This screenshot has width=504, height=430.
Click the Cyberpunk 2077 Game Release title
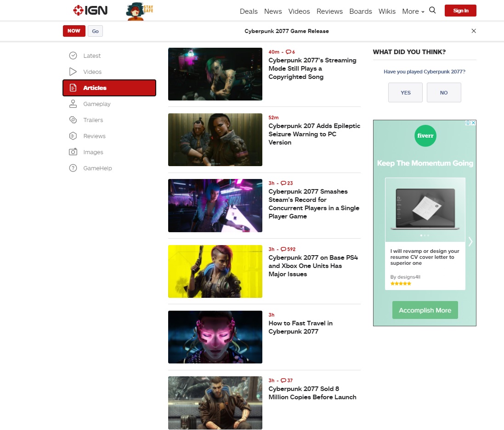coord(286,31)
